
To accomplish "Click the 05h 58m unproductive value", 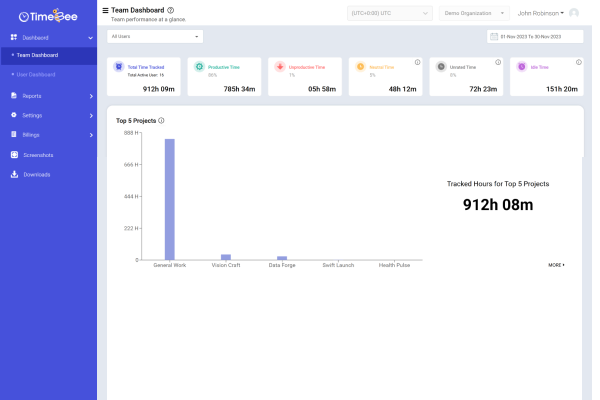I will (x=322, y=89).
